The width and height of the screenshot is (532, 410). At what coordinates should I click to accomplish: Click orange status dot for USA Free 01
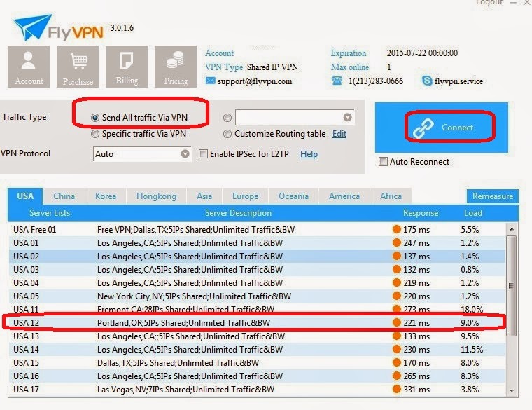click(x=397, y=229)
